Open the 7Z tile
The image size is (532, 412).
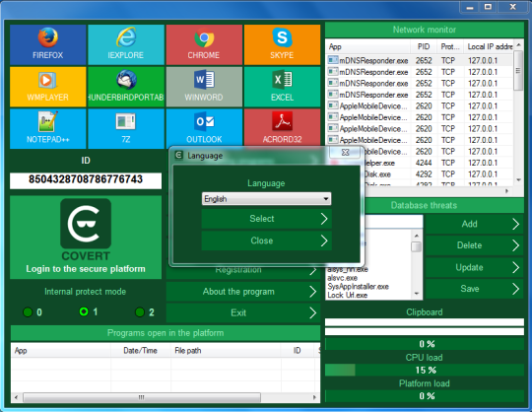(126, 128)
